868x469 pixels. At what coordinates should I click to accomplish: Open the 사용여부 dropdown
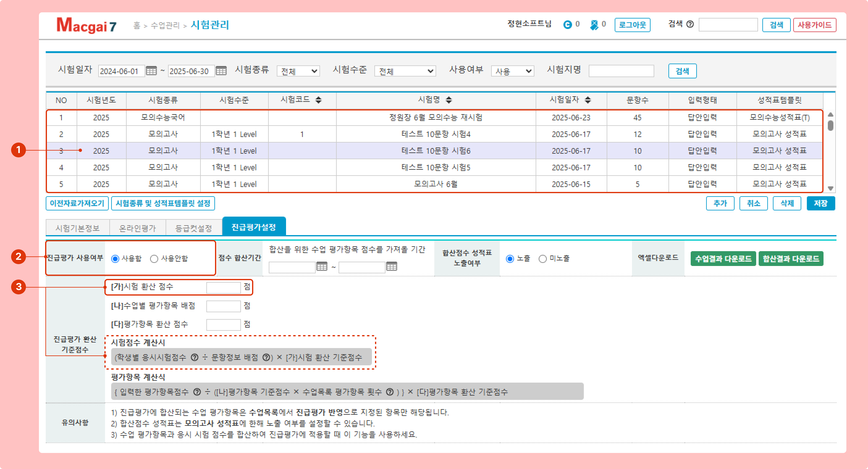pyautogui.click(x=512, y=71)
